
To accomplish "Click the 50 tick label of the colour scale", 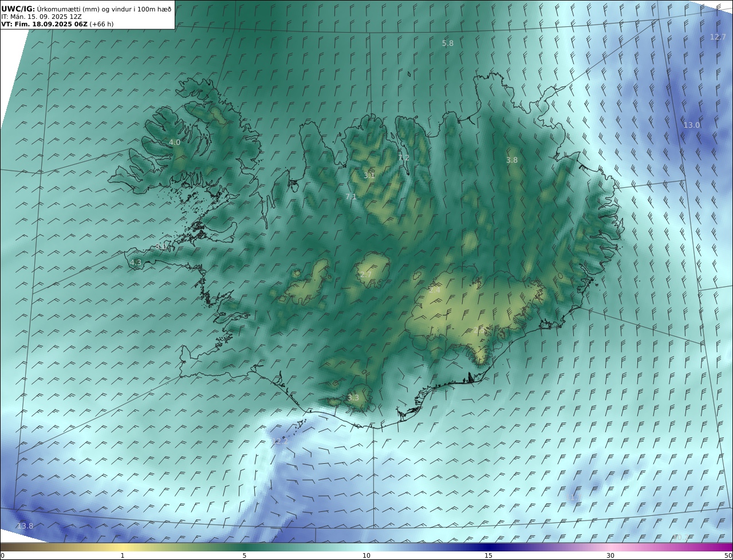I will [x=728, y=555].
